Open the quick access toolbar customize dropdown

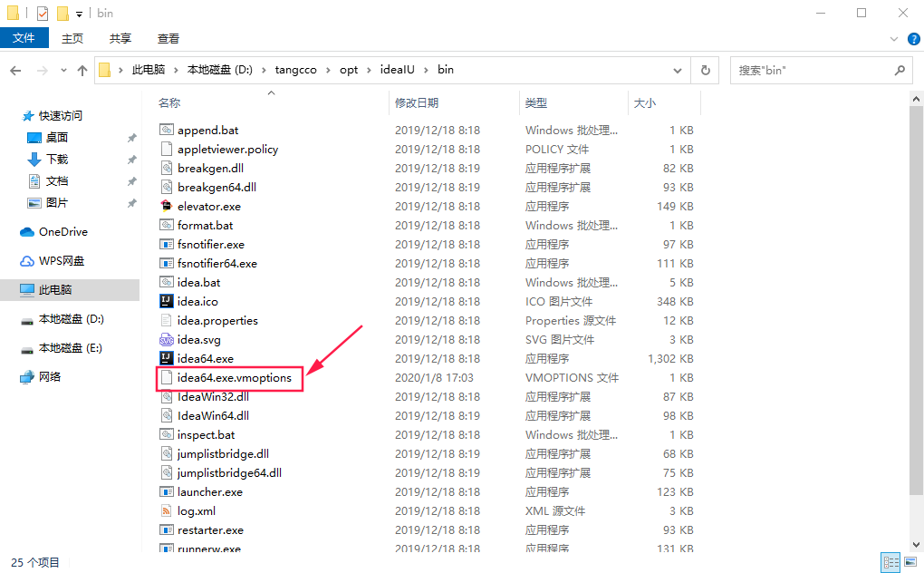(79, 15)
